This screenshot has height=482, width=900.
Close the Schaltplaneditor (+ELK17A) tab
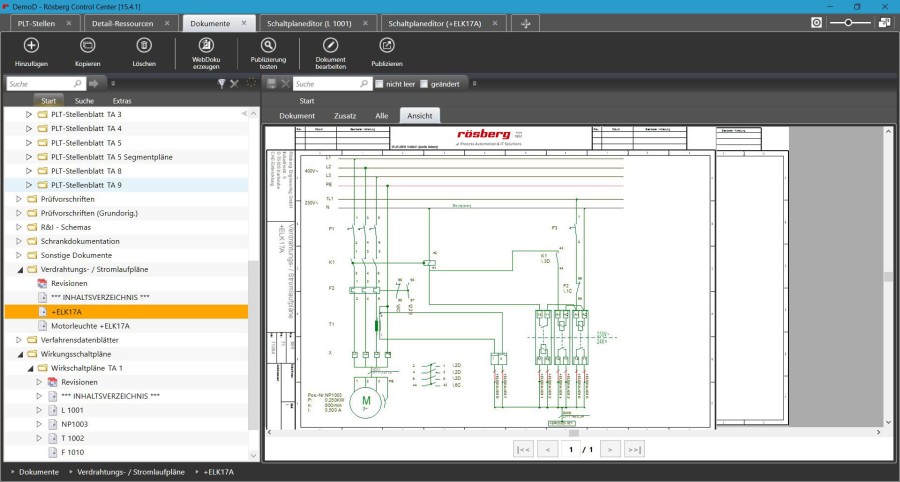tap(495, 24)
